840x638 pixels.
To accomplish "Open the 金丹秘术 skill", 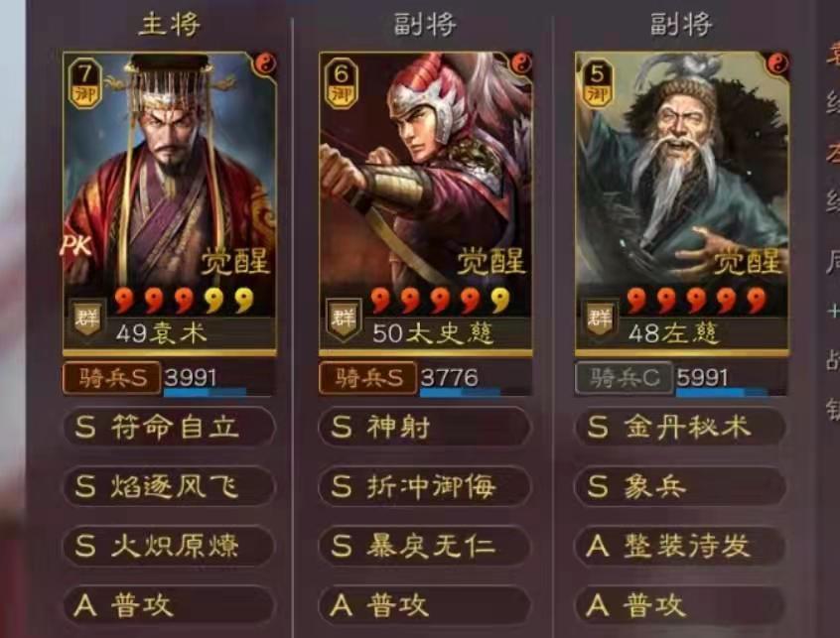I will tap(680, 427).
